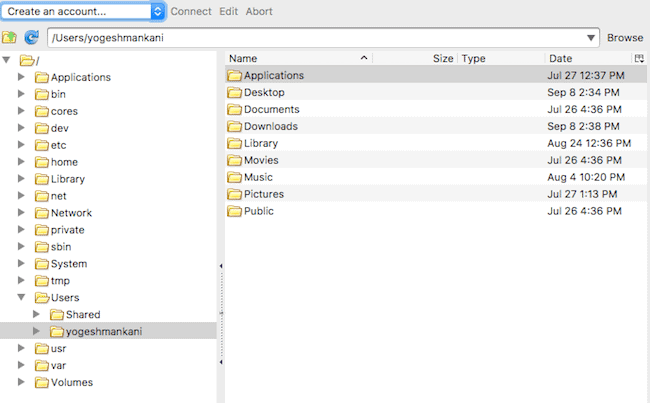Click the blue refresh icon
Screen dimensions: 650x403
(32, 38)
